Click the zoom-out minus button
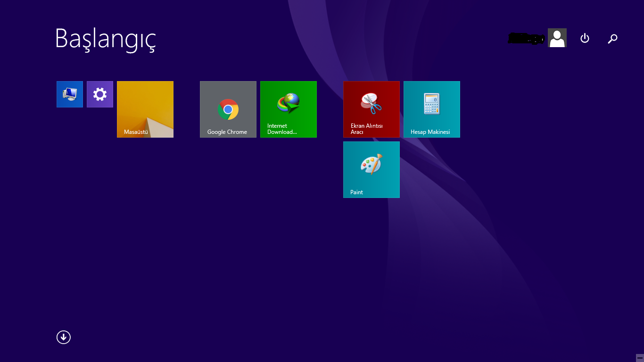The image size is (644, 362). click(x=640, y=358)
